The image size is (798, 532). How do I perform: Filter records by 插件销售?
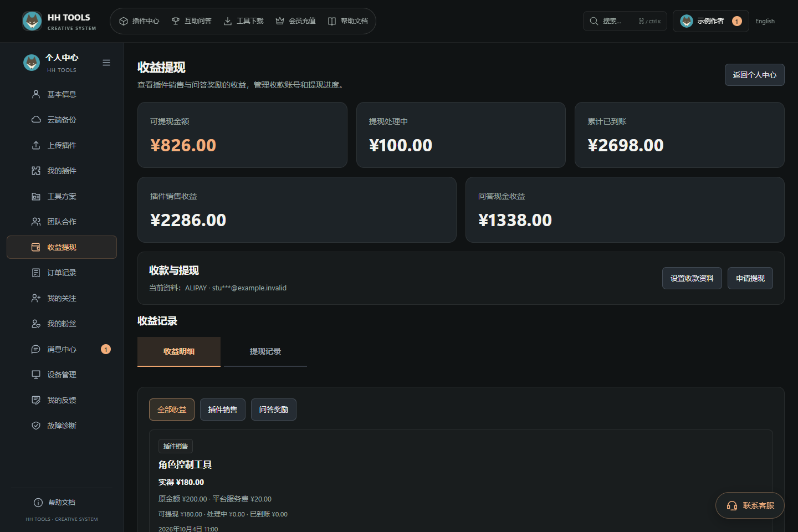tap(223, 410)
